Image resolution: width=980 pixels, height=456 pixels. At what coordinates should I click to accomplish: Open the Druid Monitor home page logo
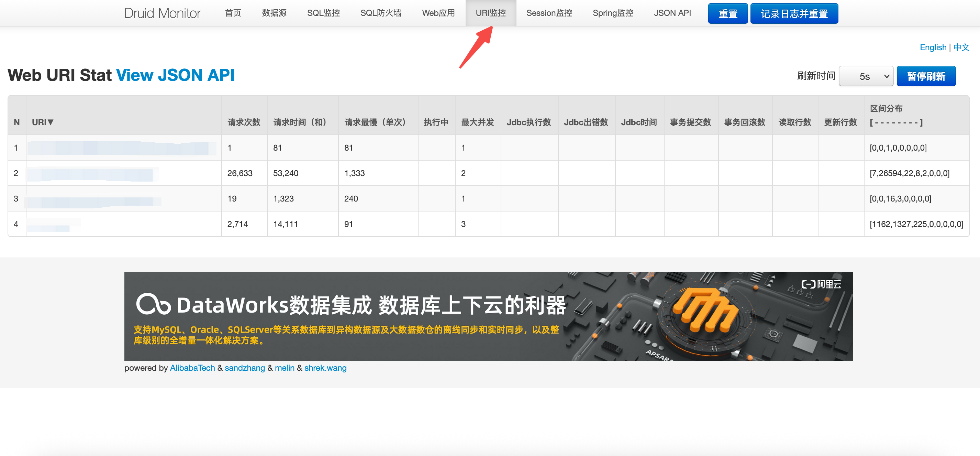pos(163,13)
